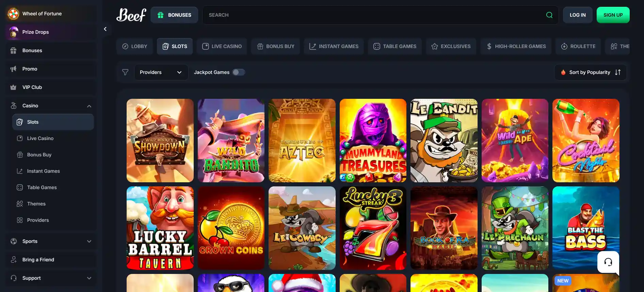Image resolution: width=644 pixels, height=292 pixels.
Task: Click the VIP Club crown icon
Action: (13, 87)
